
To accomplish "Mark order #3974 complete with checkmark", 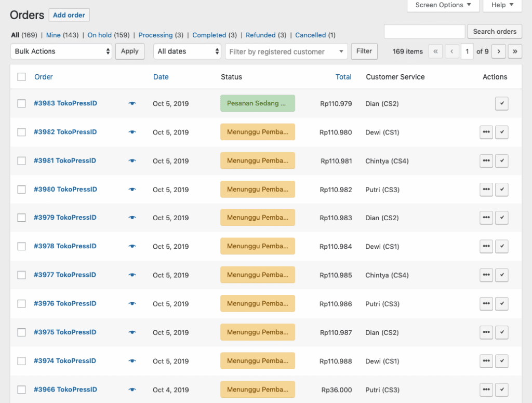I will [501, 361].
